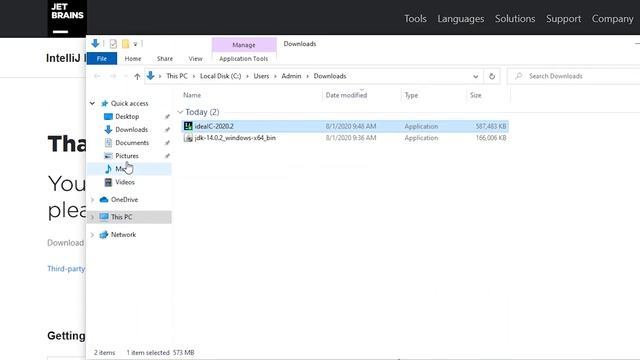The width and height of the screenshot is (640, 360).
Task: Click Local Disk (C:) breadcrumb
Action: click(220, 76)
